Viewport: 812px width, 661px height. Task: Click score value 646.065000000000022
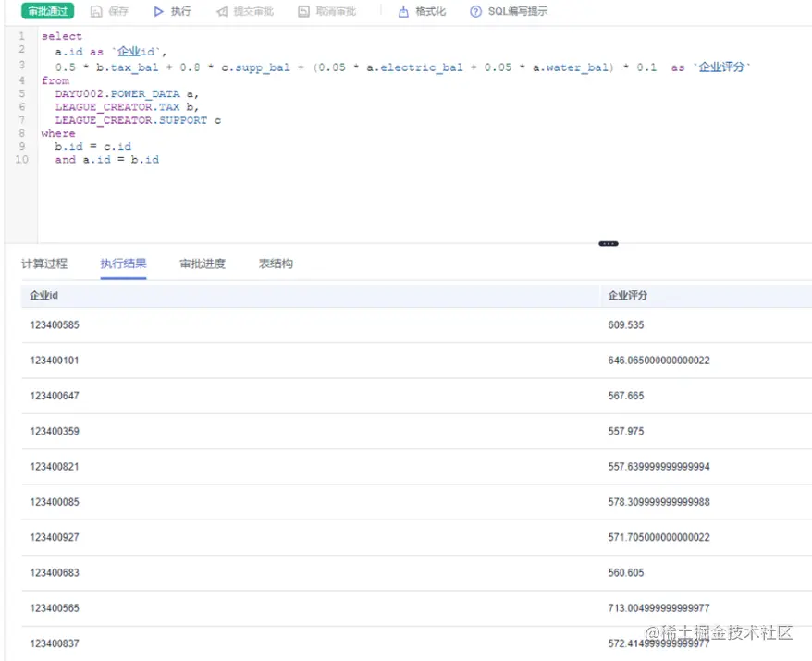tap(658, 361)
